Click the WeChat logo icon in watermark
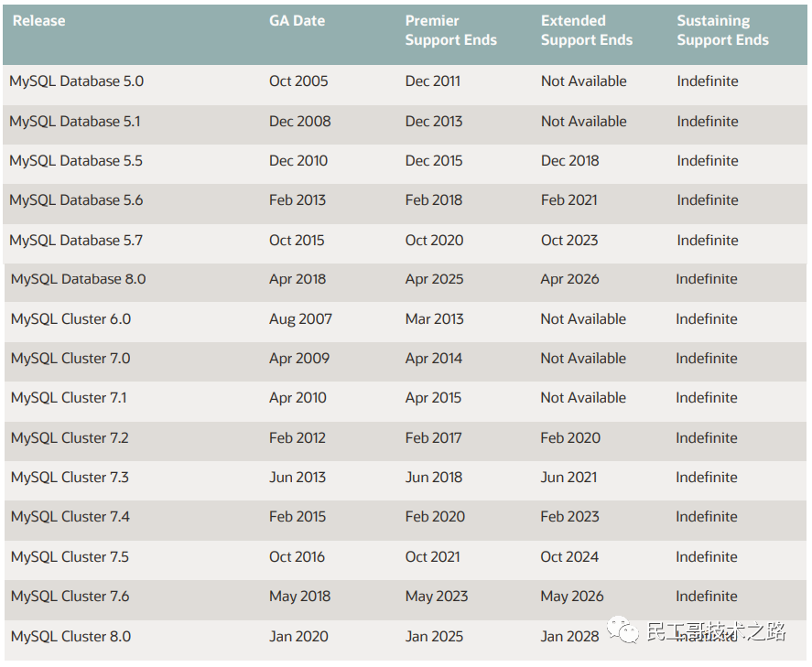Screen dimensions: 812x667 point(623,629)
